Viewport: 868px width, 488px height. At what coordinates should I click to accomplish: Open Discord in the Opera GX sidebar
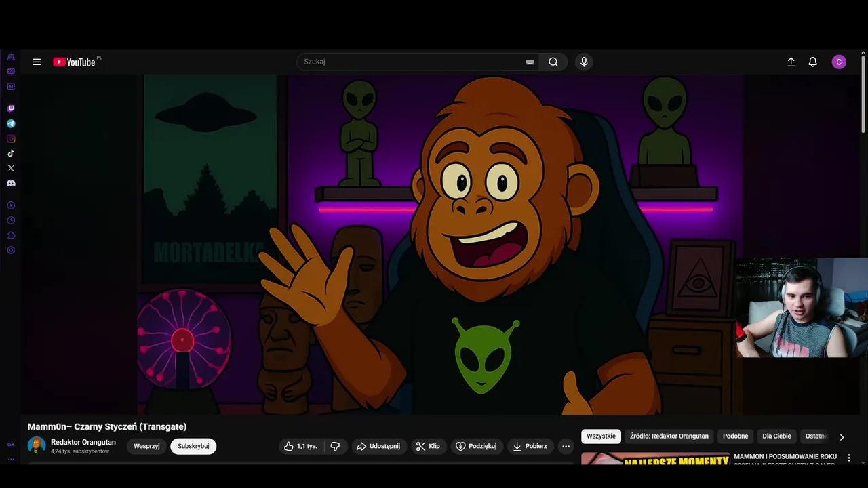11,183
